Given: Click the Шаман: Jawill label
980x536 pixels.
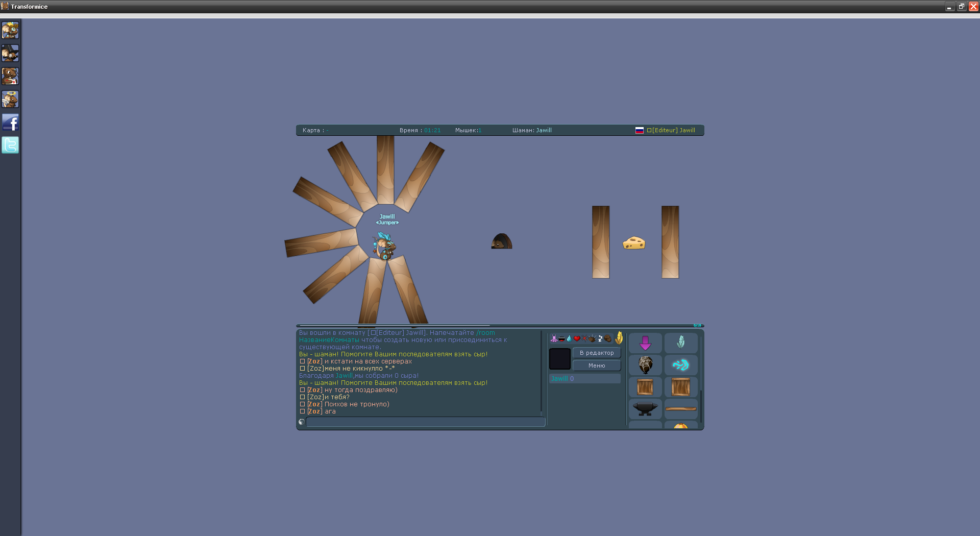Looking at the screenshot, I should (532, 130).
